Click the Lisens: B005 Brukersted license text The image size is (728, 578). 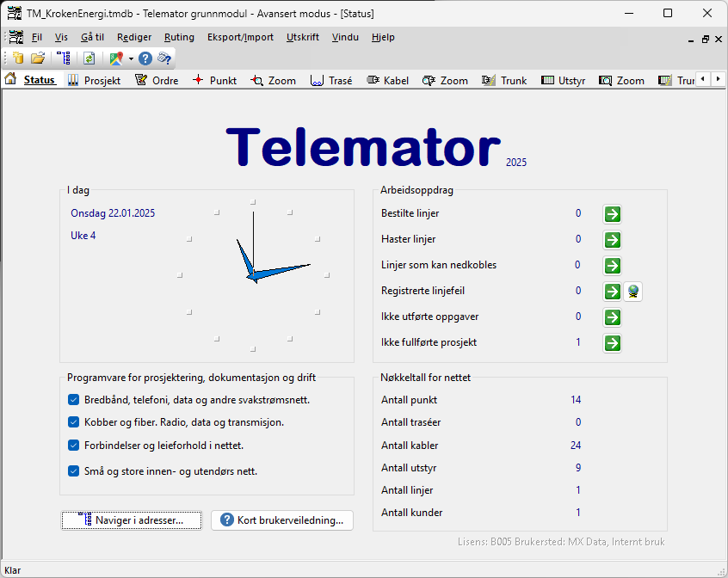(561, 542)
